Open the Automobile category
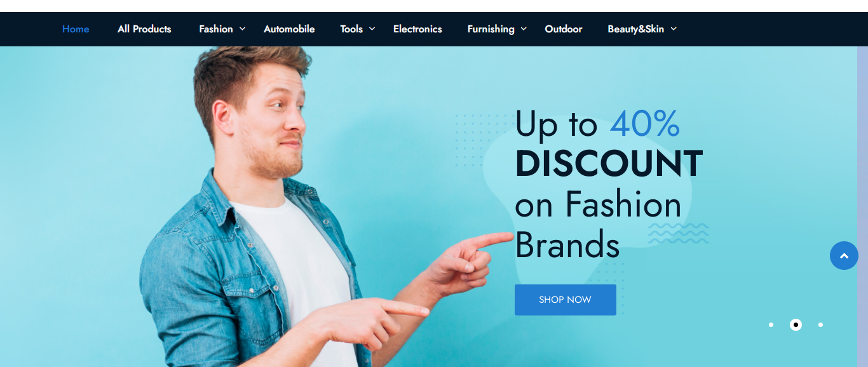 (x=289, y=29)
